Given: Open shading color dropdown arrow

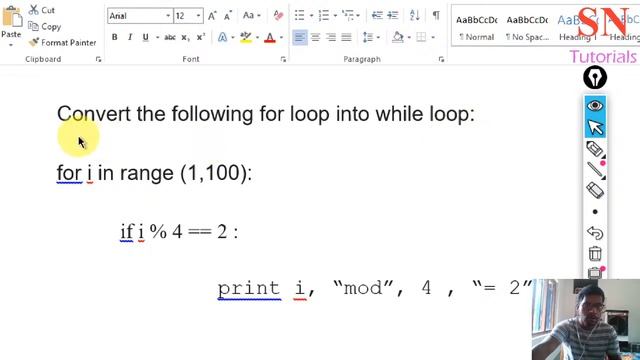Looking at the screenshot, I should [x=409, y=38].
